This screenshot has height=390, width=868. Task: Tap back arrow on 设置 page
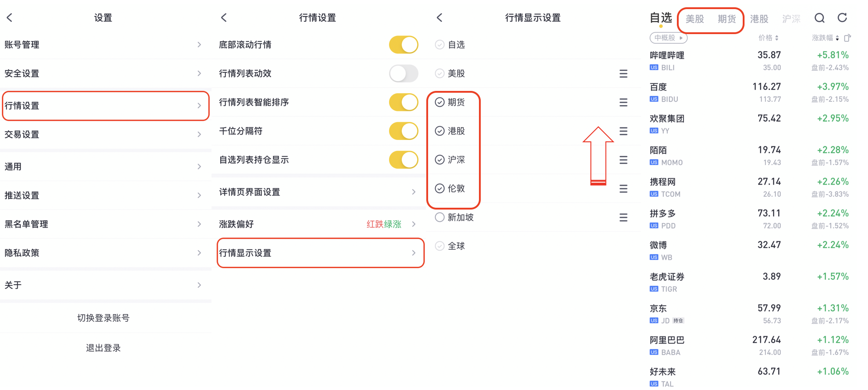tap(10, 17)
